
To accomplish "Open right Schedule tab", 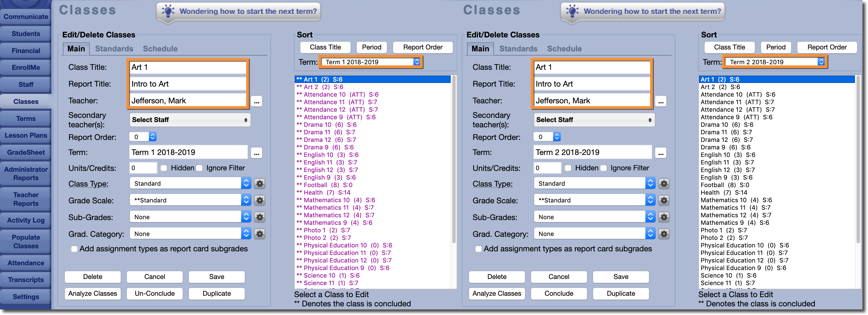I will point(564,49).
